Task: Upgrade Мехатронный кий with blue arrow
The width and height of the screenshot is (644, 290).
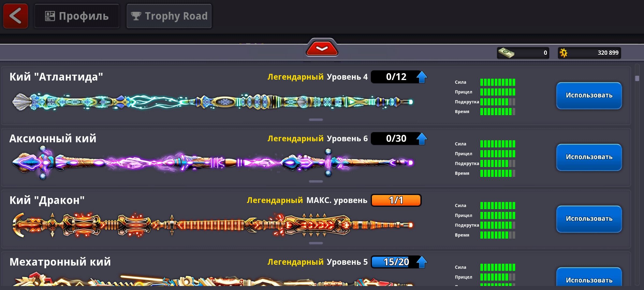Action: [x=422, y=262]
